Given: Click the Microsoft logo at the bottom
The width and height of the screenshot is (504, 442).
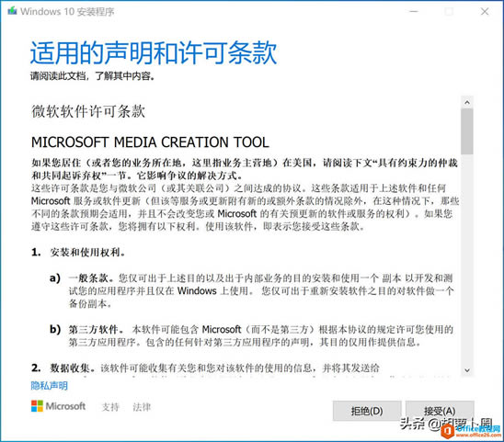Looking at the screenshot, I should (59, 406).
